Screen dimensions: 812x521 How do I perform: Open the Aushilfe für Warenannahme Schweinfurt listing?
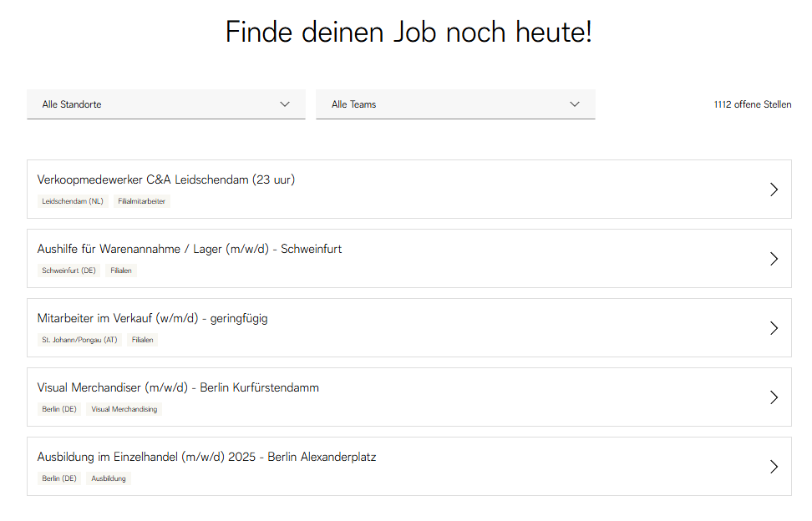click(x=189, y=248)
